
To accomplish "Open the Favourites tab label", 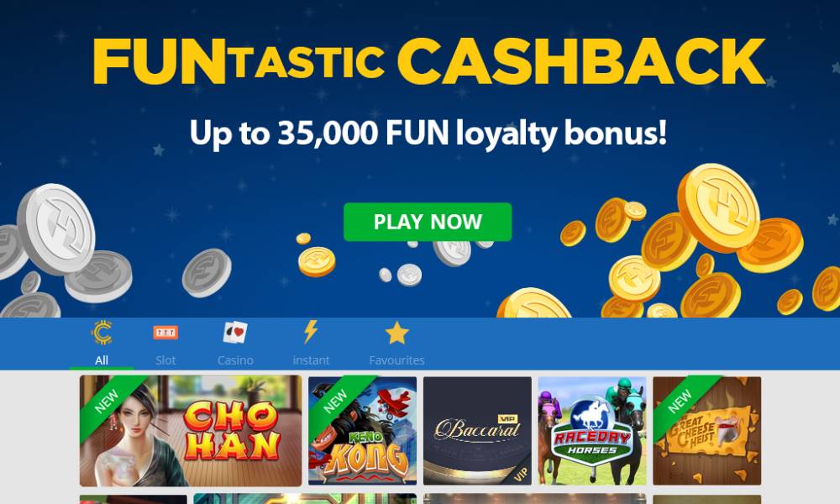I will [397, 360].
